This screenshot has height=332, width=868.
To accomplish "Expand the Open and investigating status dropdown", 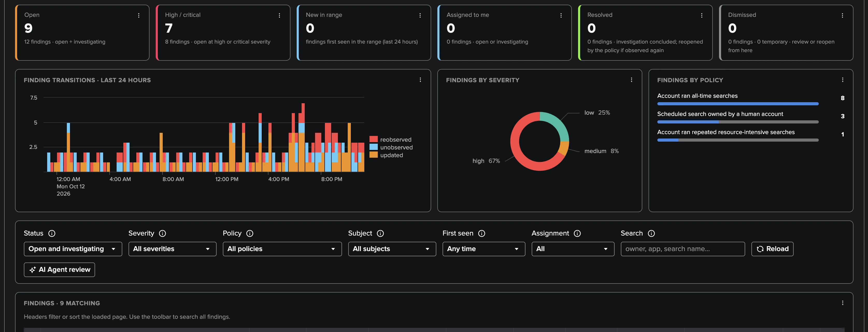I will pos(73,249).
